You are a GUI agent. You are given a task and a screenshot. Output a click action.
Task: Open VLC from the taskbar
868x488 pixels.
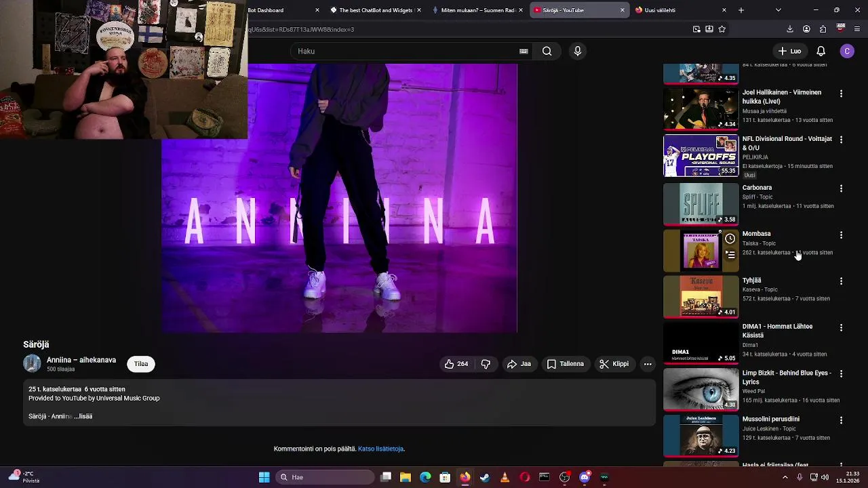(505, 477)
